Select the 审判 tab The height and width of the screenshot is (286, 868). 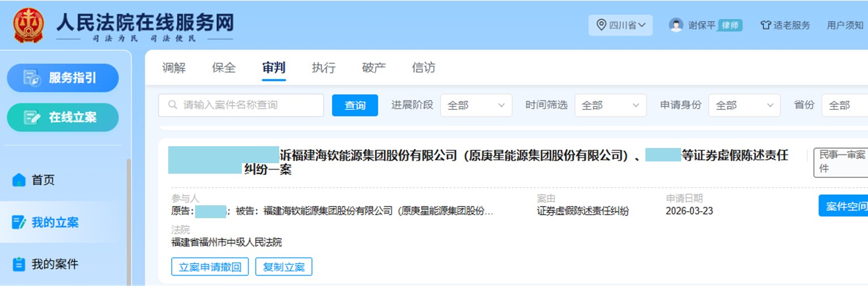[x=274, y=68]
